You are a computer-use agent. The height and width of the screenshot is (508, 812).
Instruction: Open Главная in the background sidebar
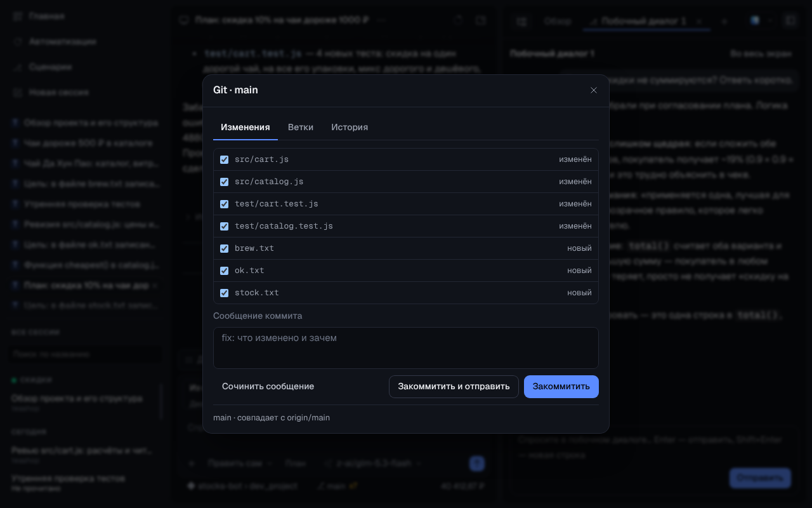(x=46, y=16)
